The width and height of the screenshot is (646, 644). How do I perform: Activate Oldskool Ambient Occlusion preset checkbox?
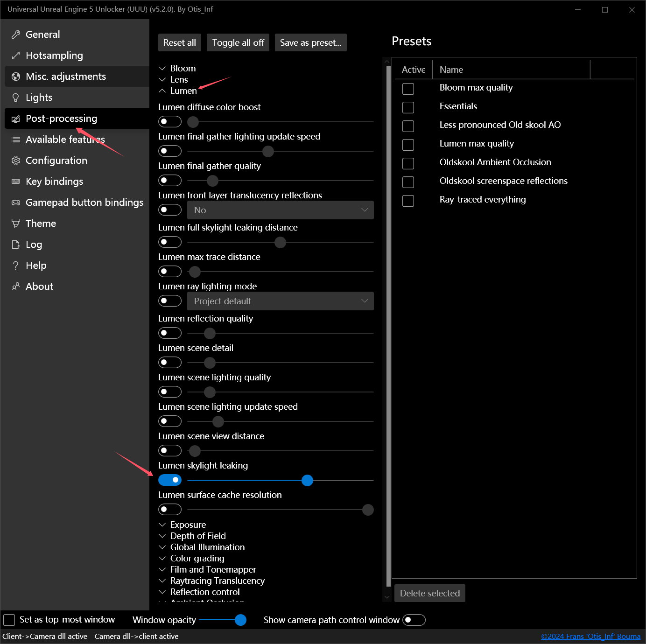[x=408, y=163]
